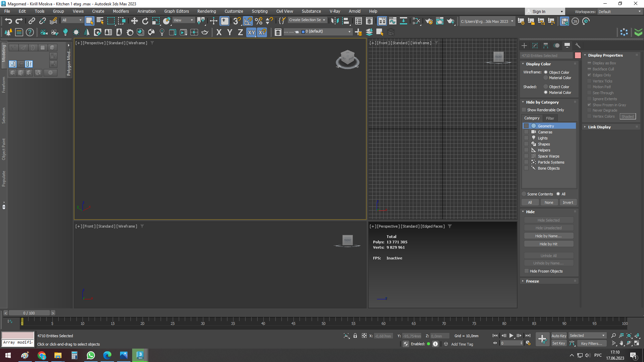Set Wireframe display to Object Color
Image resolution: width=644 pixels, height=362 pixels.
[x=546, y=72]
